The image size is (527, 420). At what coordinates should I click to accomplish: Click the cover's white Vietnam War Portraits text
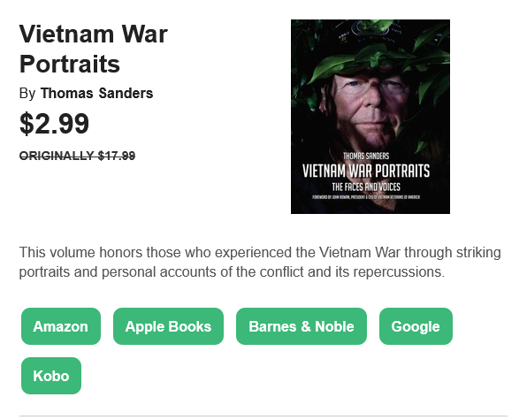pos(366,171)
